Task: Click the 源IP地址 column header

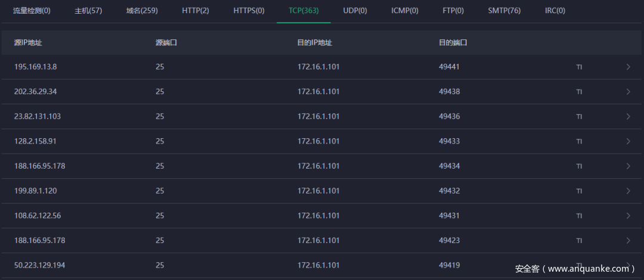Action: [x=28, y=43]
